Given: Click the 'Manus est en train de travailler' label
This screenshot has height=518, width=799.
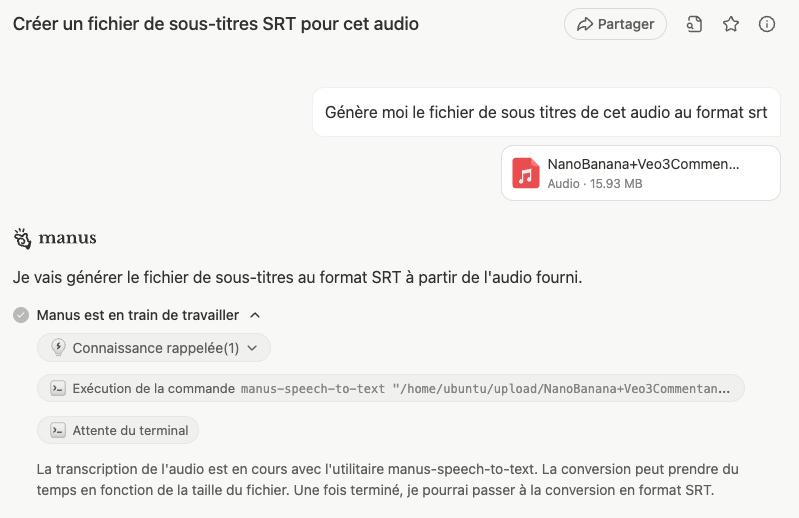Looking at the screenshot, I should click(138, 315).
